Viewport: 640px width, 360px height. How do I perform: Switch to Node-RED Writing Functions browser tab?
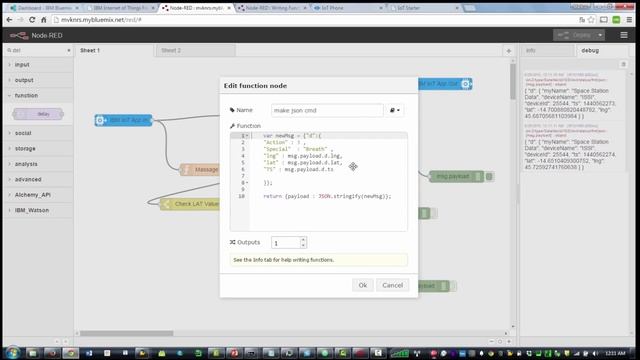272,8
